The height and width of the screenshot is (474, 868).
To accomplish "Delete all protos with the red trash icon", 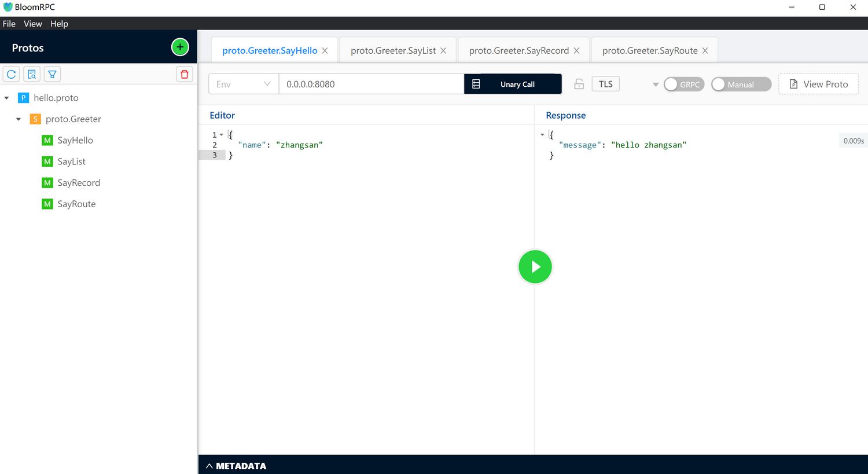I will click(x=185, y=74).
